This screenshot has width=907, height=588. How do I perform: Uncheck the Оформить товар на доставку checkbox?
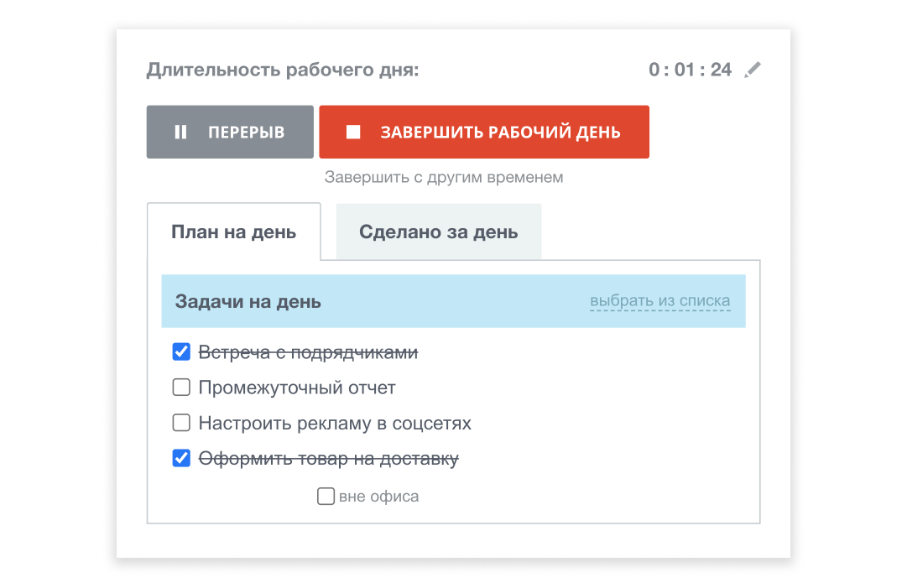pos(181,459)
